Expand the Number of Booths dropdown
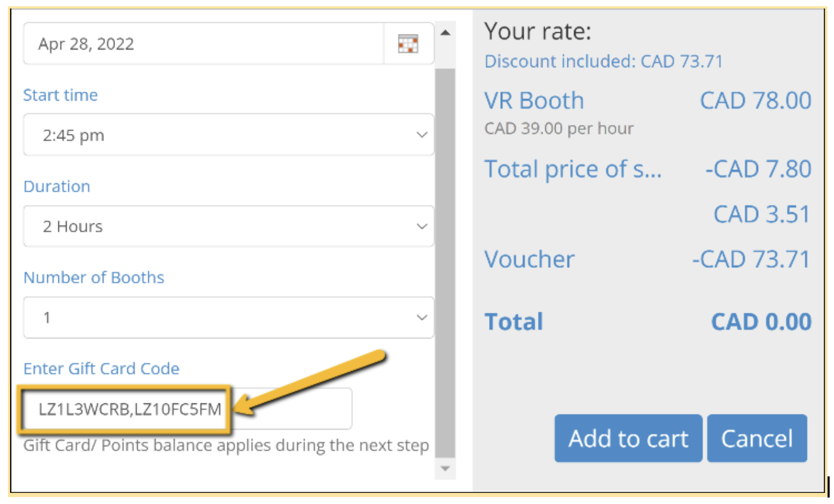The width and height of the screenshot is (834, 504). pyautogui.click(x=228, y=317)
